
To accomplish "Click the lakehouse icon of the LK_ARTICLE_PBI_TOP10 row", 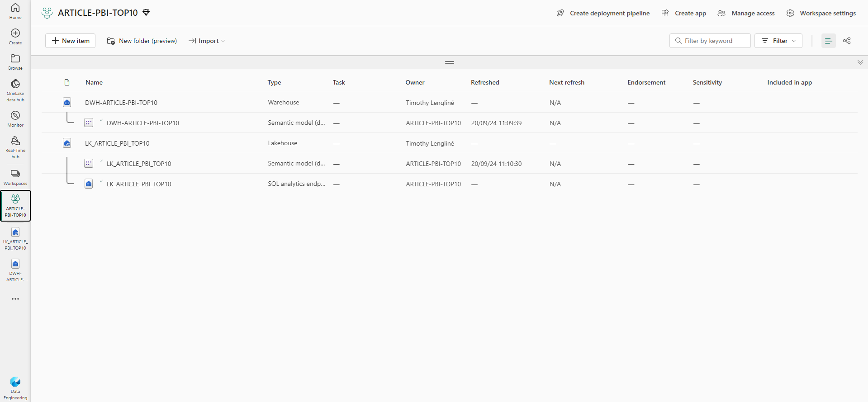I will pyautogui.click(x=67, y=143).
